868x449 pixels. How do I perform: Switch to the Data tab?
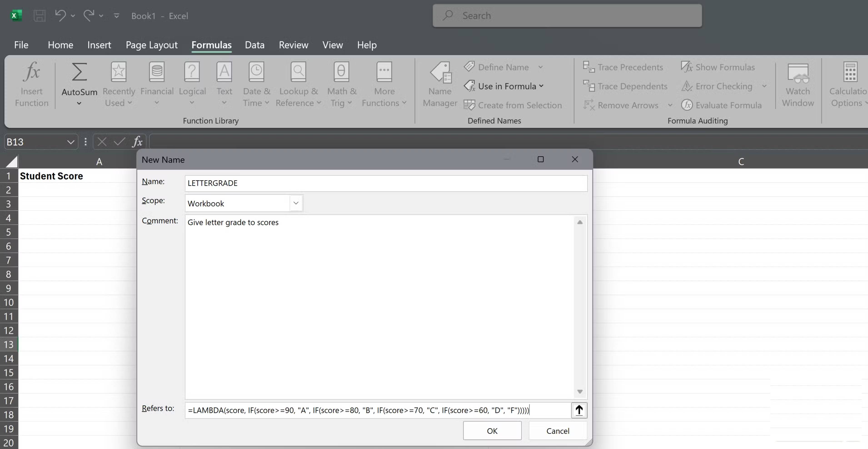[x=254, y=45]
